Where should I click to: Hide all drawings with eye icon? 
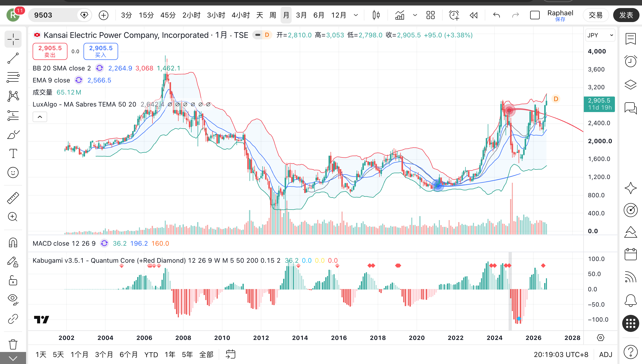click(x=13, y=300)
